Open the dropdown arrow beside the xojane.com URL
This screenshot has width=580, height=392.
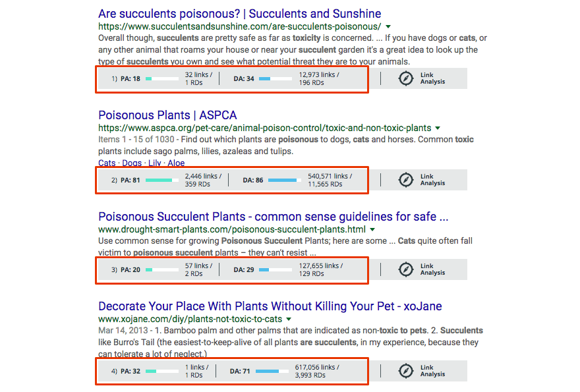[x=289, y=320]
